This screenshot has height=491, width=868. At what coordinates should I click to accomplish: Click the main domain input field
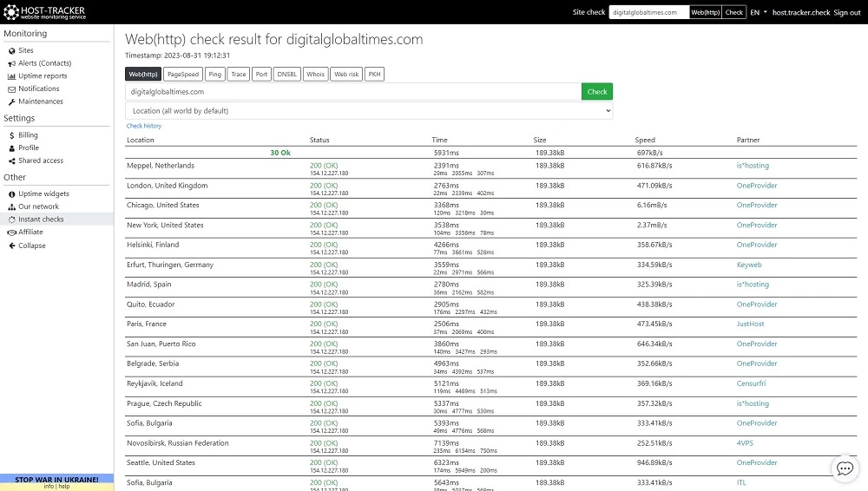coord(353,92)
